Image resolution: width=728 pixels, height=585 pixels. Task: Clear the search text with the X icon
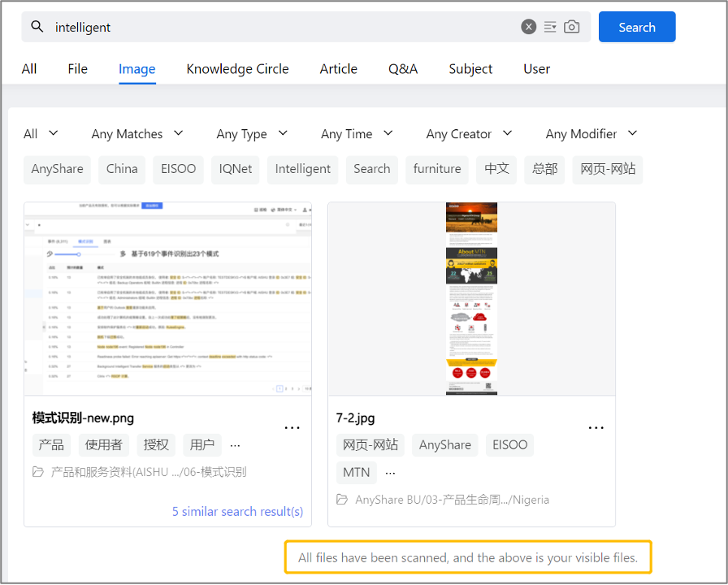(x=529, y=27)
